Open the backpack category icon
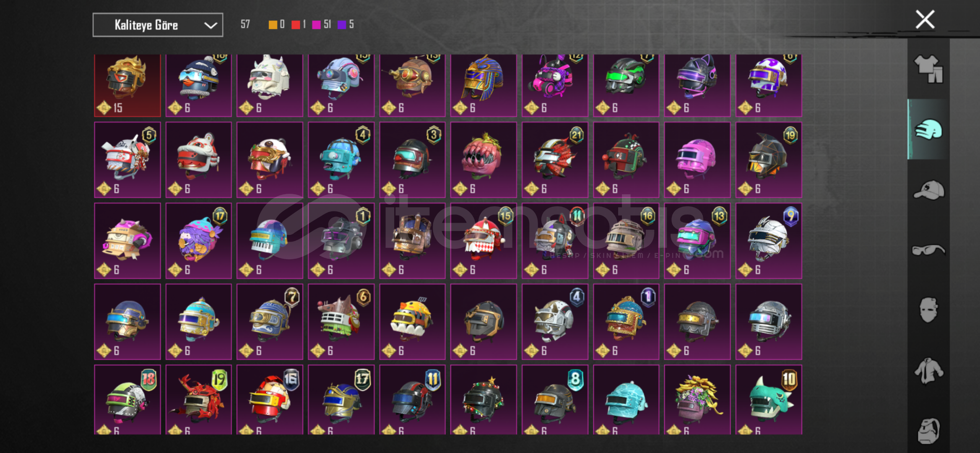This screenshot has height=453, width=980. click(x=928, y=430)
